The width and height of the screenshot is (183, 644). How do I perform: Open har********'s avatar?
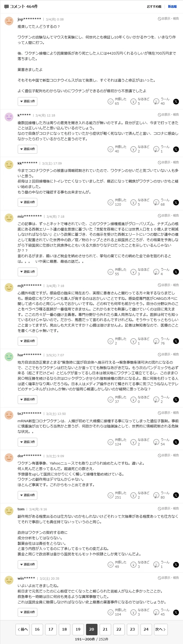click(9, 357)
